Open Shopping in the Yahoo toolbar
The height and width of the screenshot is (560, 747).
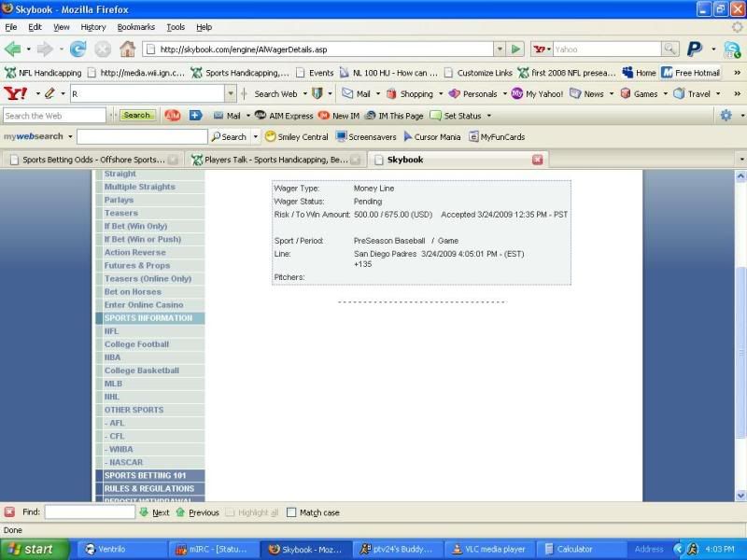coord(410,94)
